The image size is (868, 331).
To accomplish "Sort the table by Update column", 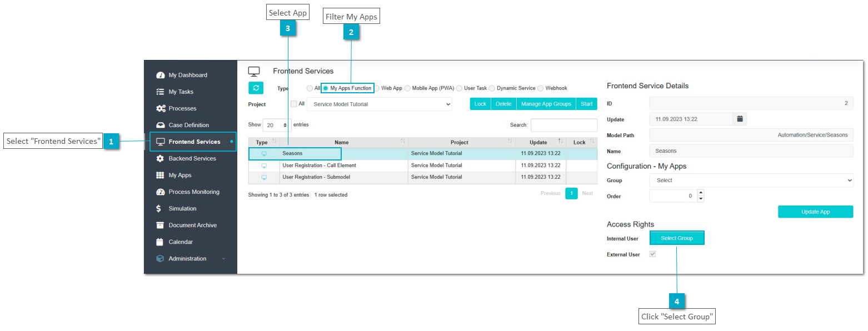I will point(540,142).
